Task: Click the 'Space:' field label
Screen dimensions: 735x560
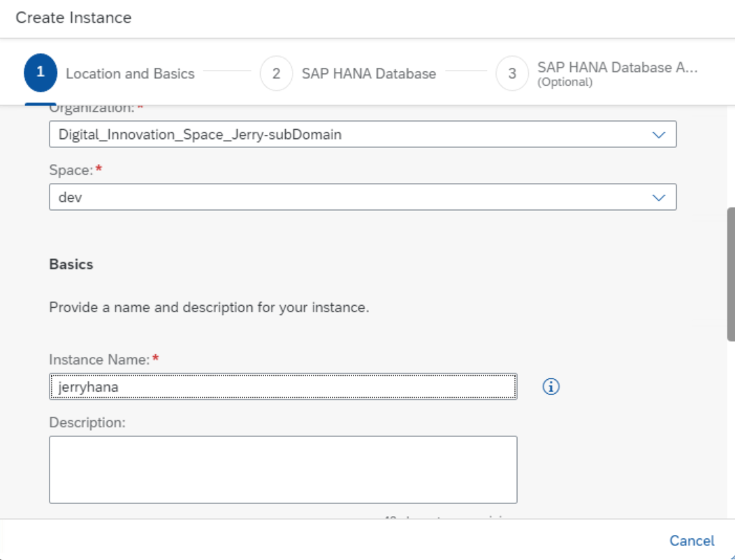Action: coord(71,170)
